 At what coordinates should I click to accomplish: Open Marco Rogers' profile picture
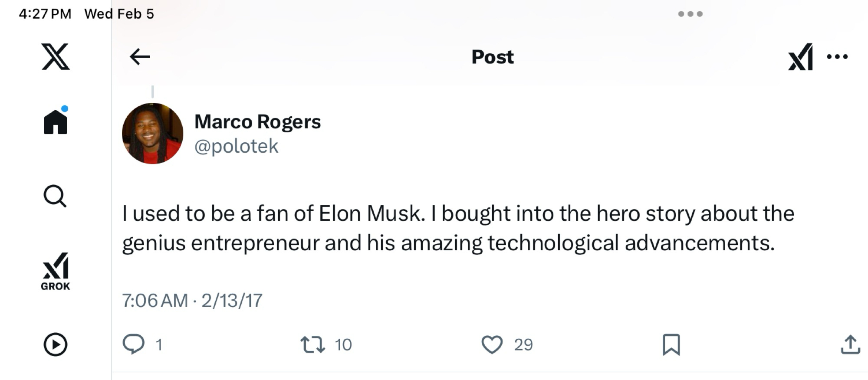152,133
